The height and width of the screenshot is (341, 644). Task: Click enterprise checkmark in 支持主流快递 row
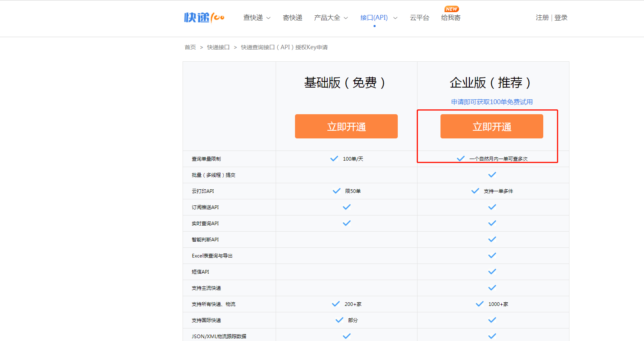pos(492,288)
